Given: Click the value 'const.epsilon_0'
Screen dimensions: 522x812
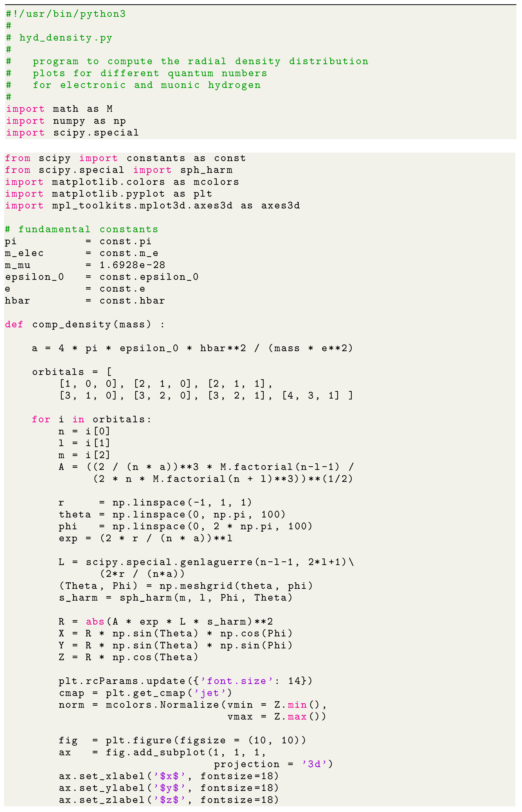Looking at the screenshot, I should tap(149, 277).
